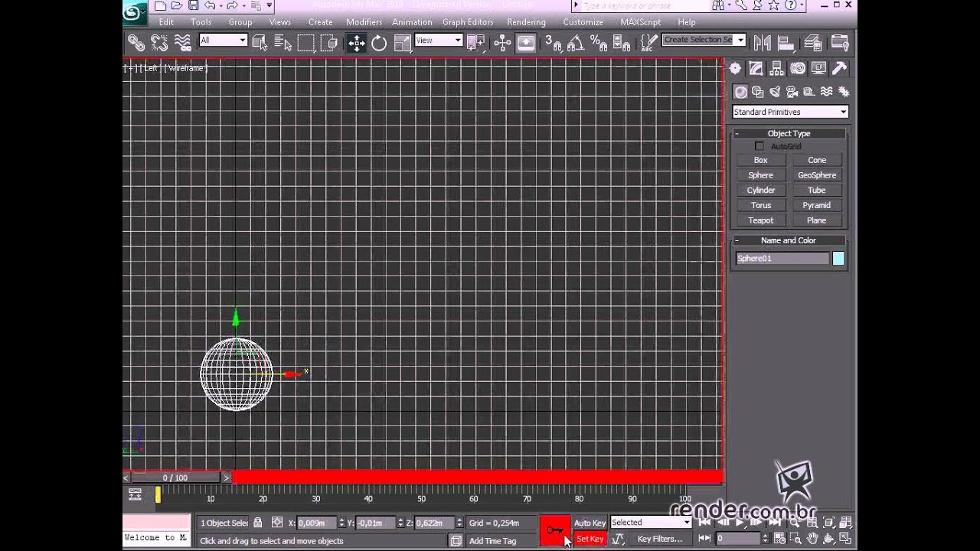Select the Space Warps category icon
The height and width of the screenshot is (551, 980).
tap(826, 92)
